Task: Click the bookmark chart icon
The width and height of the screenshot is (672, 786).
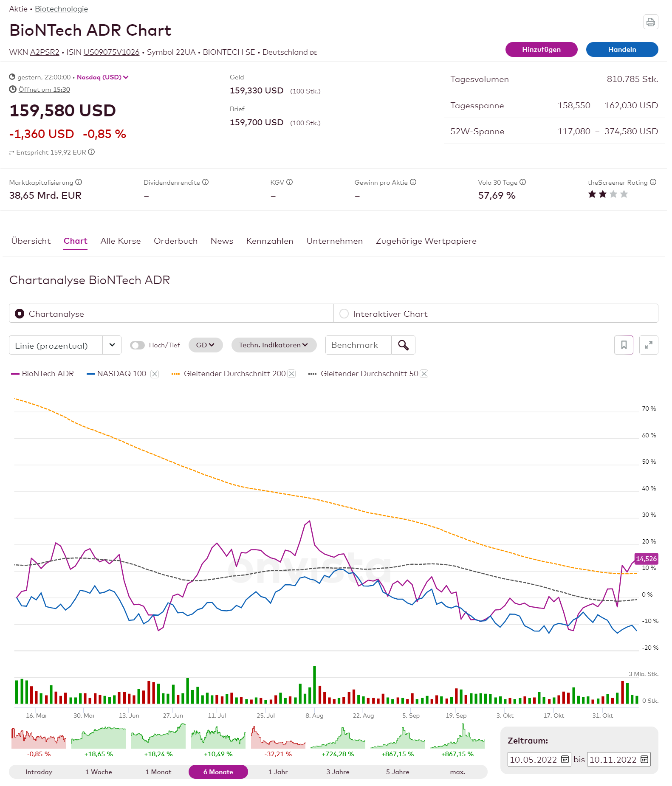Action: (624, 345)
